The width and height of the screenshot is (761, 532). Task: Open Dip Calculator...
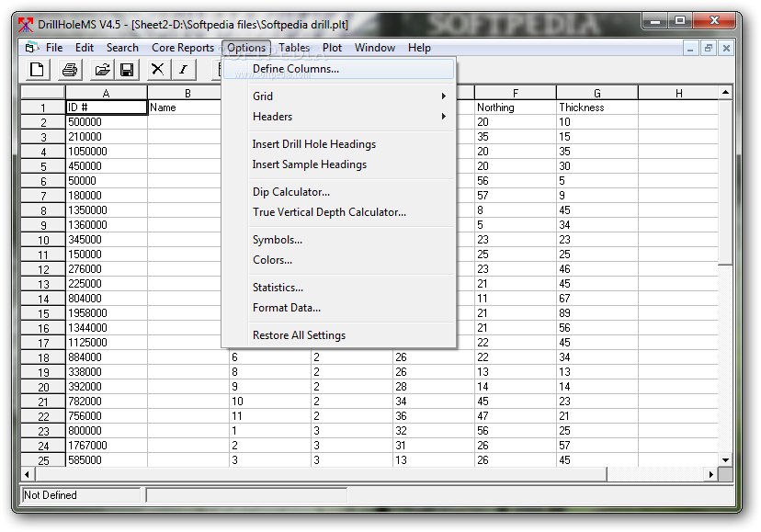[339, 192]
